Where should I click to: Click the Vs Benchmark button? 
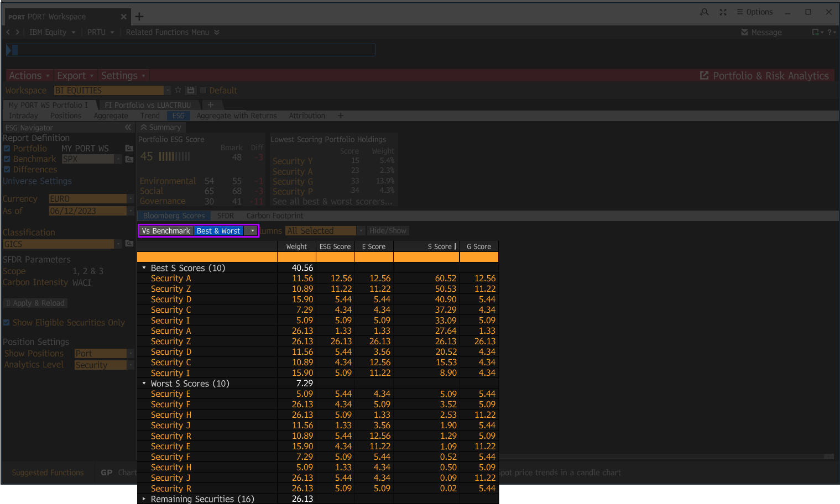(x=166, y=231)
